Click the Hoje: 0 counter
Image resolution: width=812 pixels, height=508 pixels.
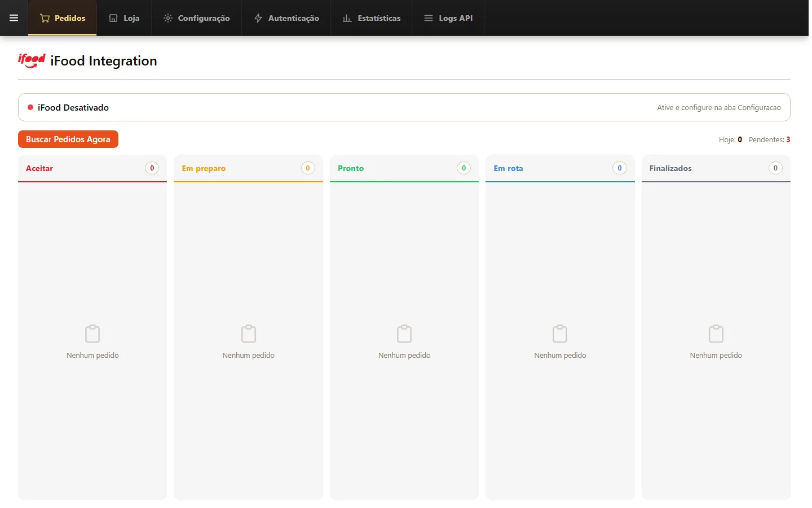[x=730, y=139]
